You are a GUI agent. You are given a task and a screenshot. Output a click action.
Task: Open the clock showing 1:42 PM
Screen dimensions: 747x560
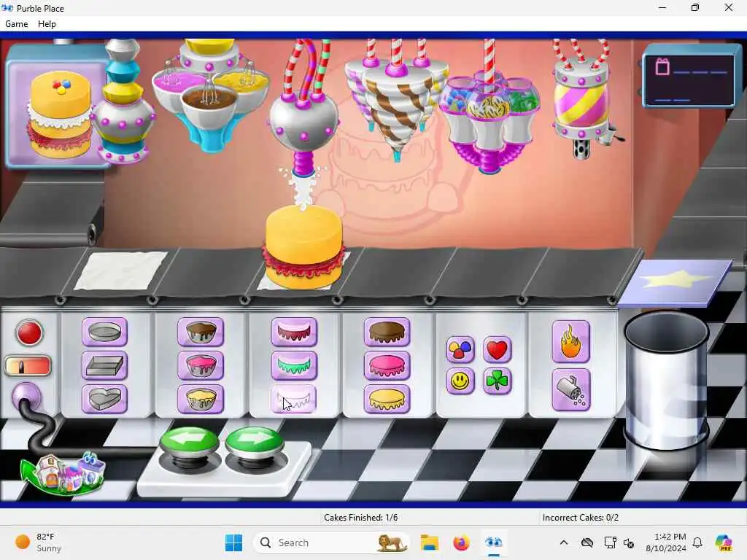point(666,542)
